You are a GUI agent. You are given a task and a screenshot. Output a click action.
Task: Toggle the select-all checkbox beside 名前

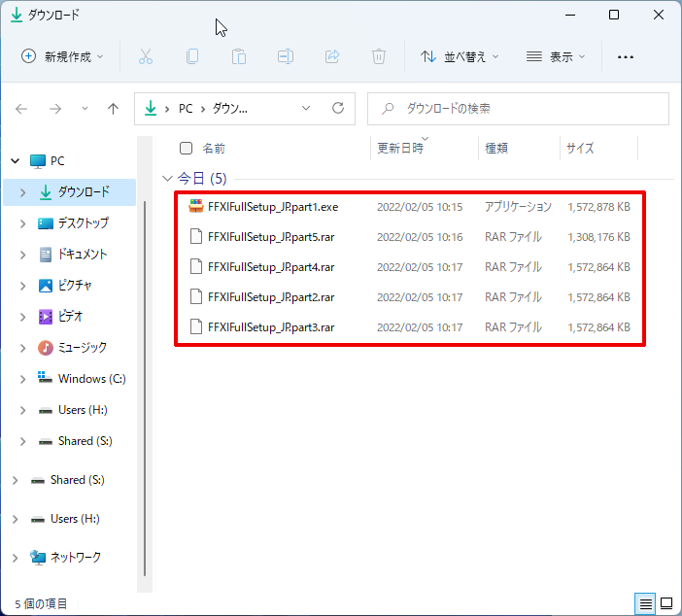pyautogui.click(x=186, y=149)
